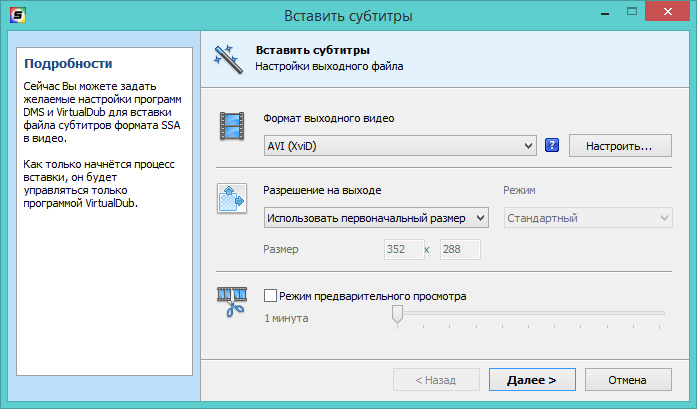
Task: Click the width field showing 352
Action: point(402,250)
